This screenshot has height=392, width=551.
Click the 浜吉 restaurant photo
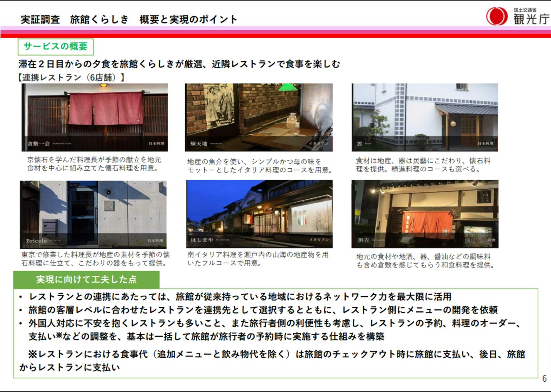[x=425, y=214]
